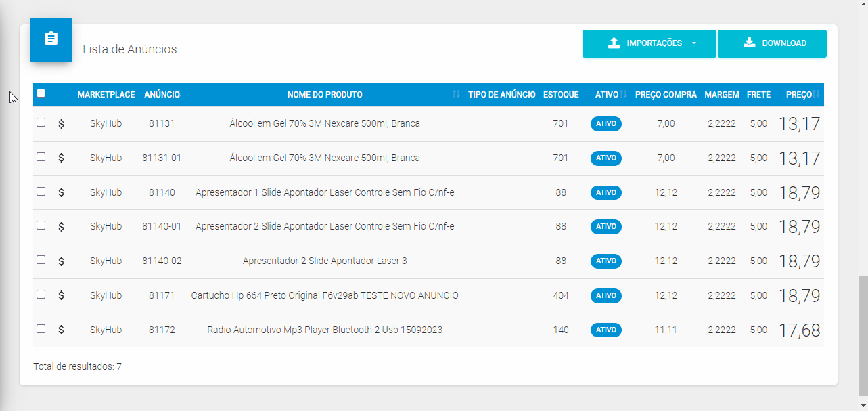Click SkyHub marketplace cell in row 81171
The width and height of the screenshot is (868, 411).
tap(106, 295)
